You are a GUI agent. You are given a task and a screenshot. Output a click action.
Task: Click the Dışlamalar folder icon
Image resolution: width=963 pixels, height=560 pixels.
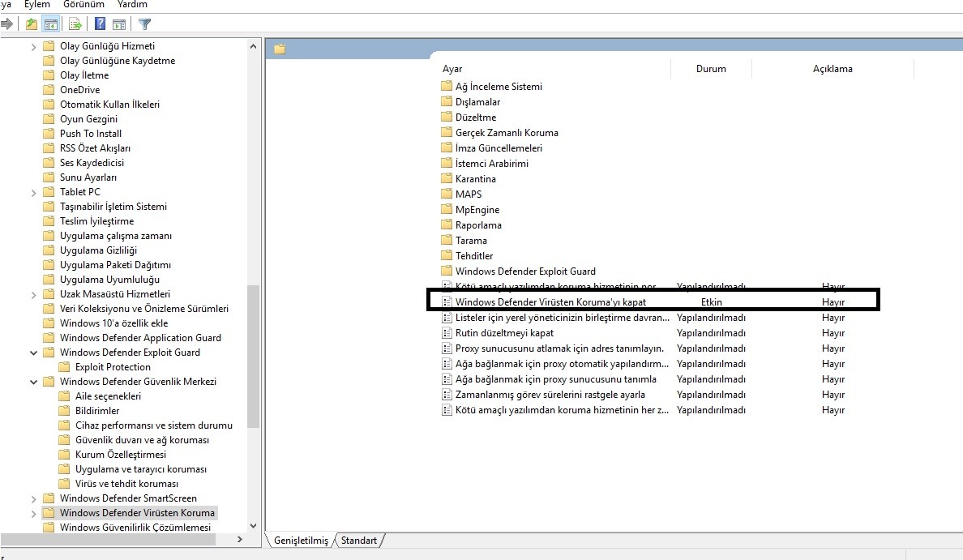[x=447, y=102]
